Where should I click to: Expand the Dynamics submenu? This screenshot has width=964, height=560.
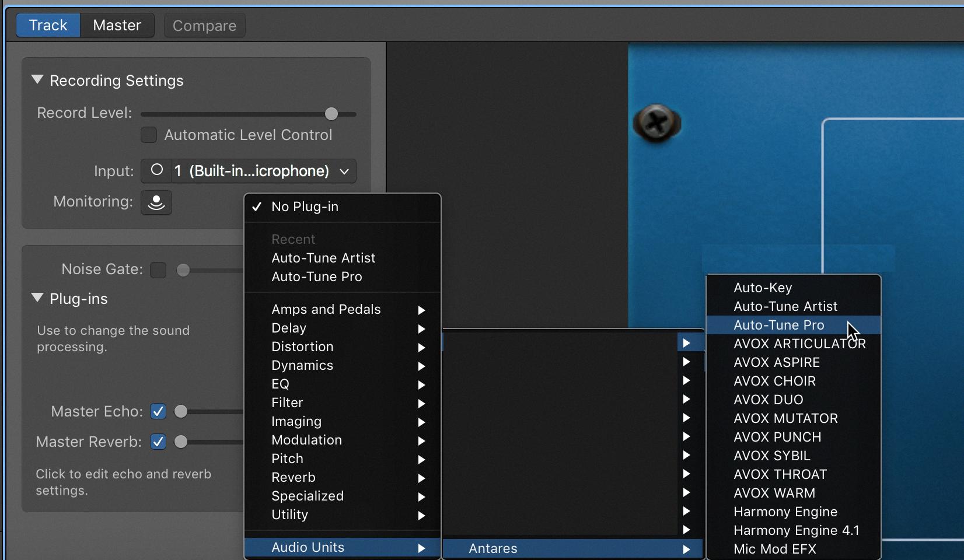(343, 365)
